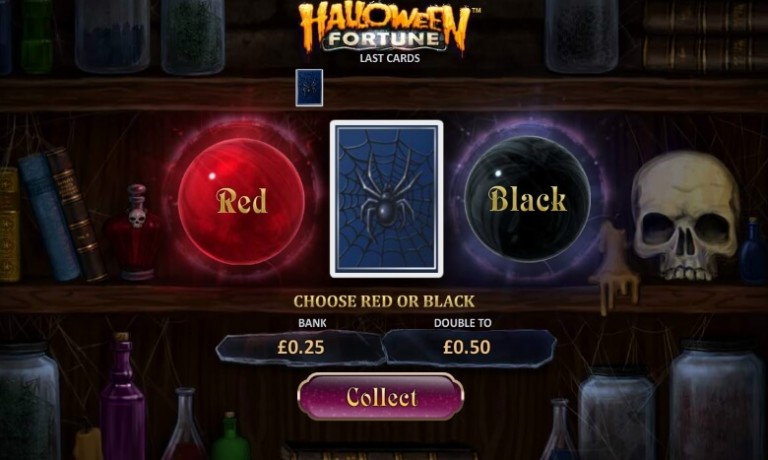Click the Choose Red or Black text
Viewport: 768px width, 460px height.
pyautogui.click(x=384, y=301)
